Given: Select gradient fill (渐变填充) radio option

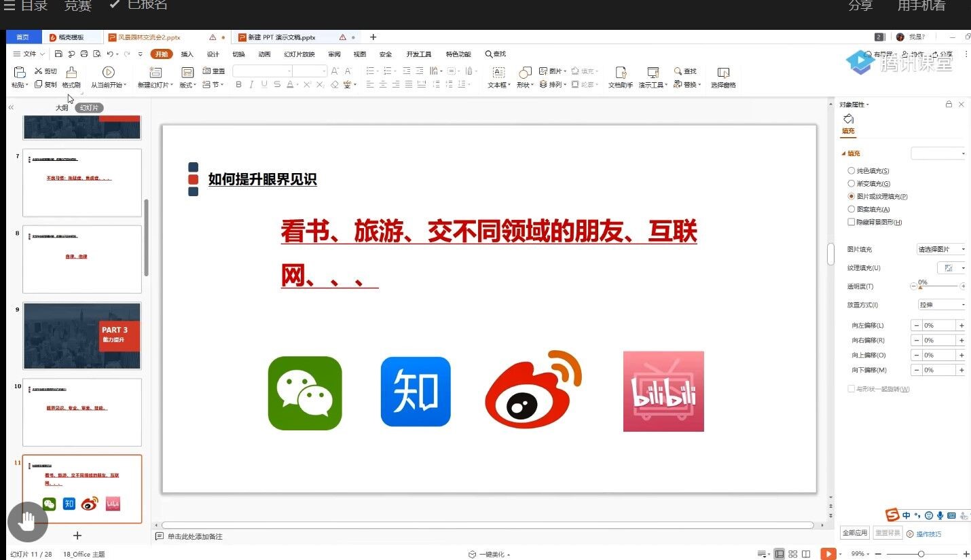Looking at the screenshot, I should [851, 184].
